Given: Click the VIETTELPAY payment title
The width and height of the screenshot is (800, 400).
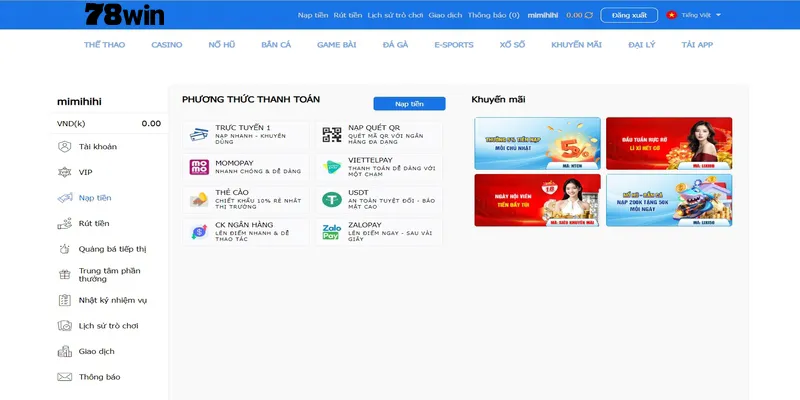Looking at the screenshot, I should click(370, 160).
